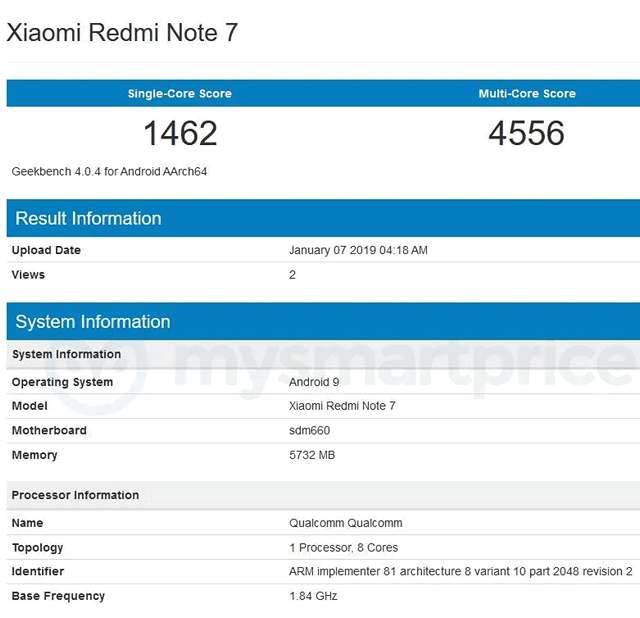
Task: Select the Xiaomi Redmi Note 7 page title
Action: [122, 32]
